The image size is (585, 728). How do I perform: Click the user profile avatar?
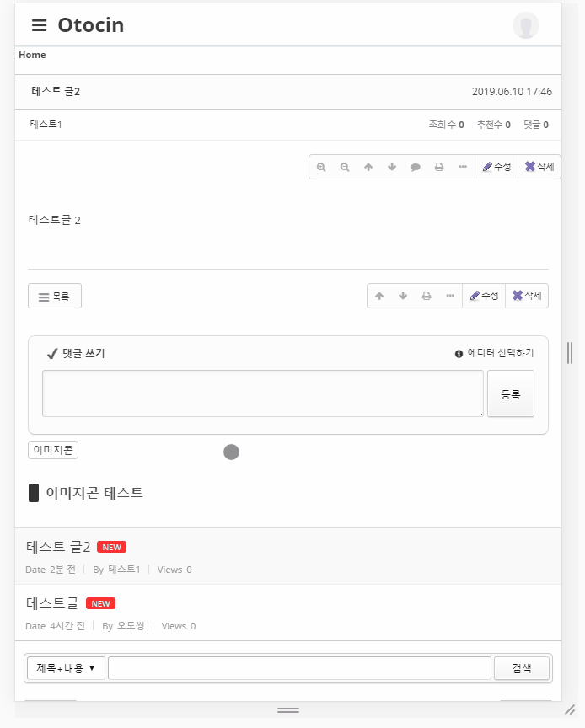525,25
